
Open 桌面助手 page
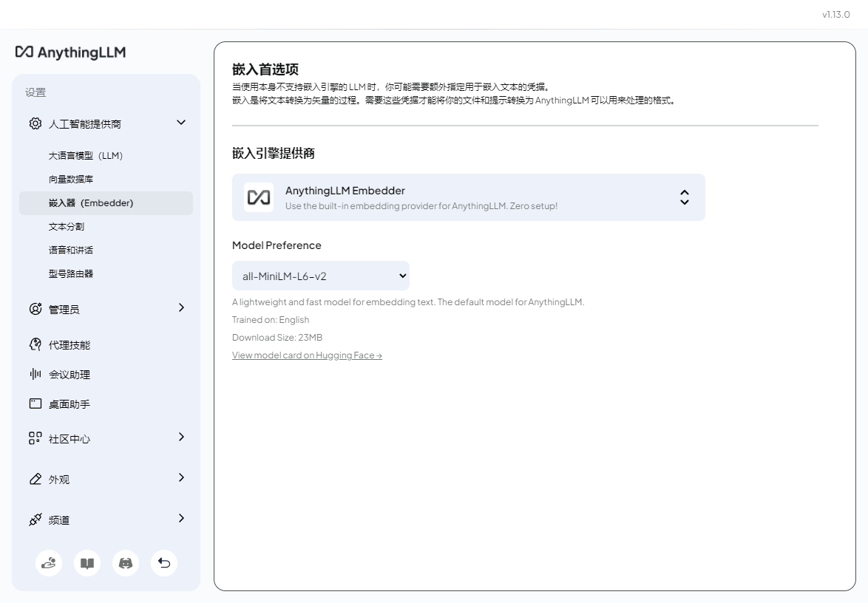coord(69,404)
